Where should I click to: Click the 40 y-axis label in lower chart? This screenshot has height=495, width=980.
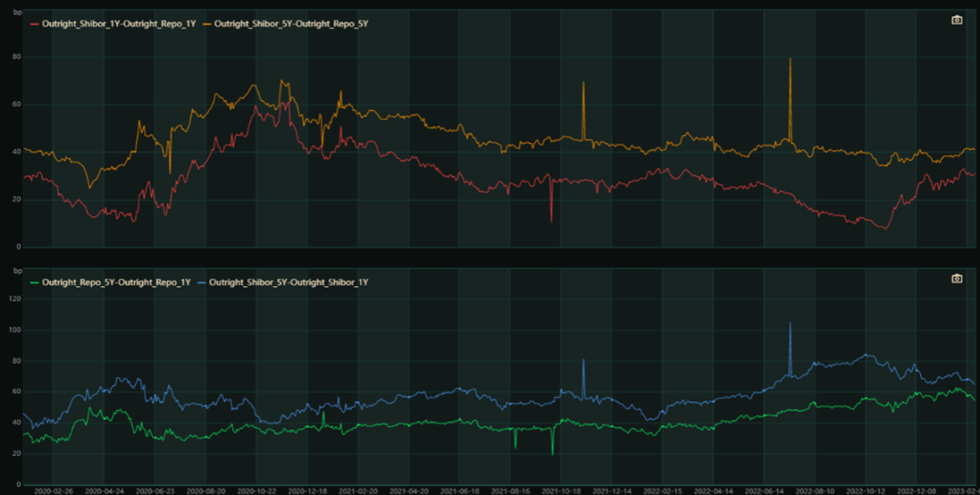click(17, 422)
